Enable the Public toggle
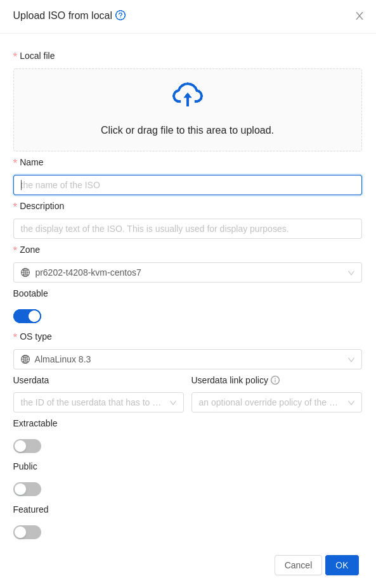 click(27, 489)
